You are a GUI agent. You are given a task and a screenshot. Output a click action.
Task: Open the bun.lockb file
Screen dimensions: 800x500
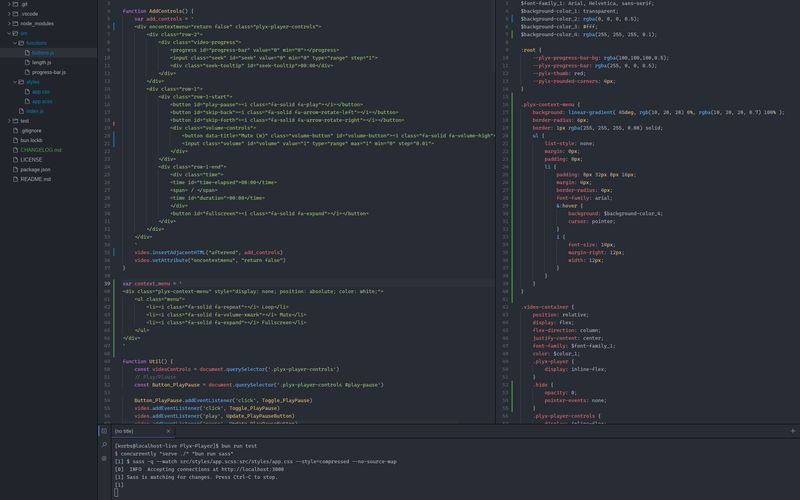click(32, 140)
